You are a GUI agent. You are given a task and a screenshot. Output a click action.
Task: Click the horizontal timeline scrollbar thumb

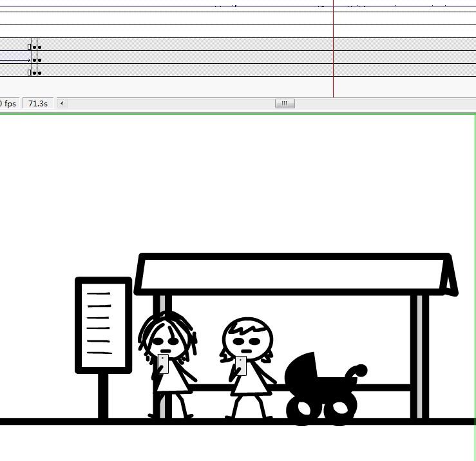point(285,104)
